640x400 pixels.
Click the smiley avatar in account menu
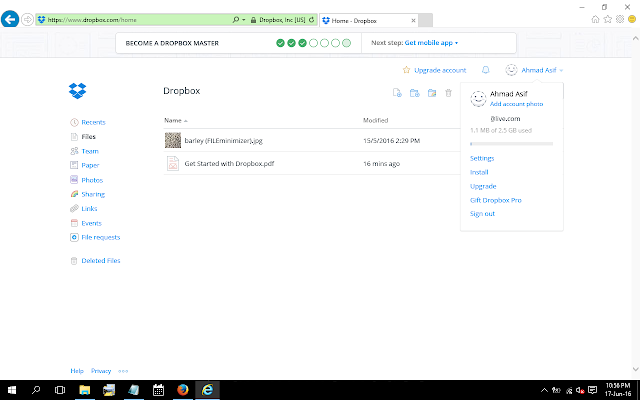[x=478, y=98]
